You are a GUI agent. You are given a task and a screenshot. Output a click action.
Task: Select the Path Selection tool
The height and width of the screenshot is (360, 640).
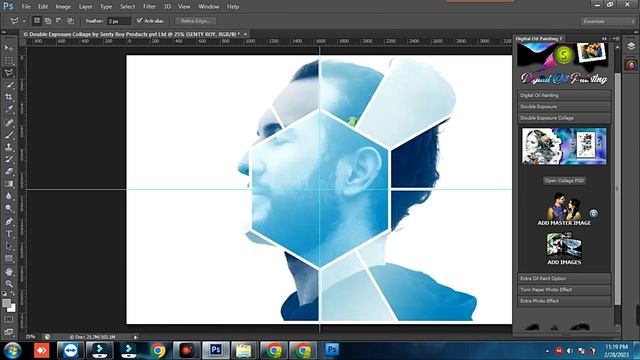pos(9,246)
